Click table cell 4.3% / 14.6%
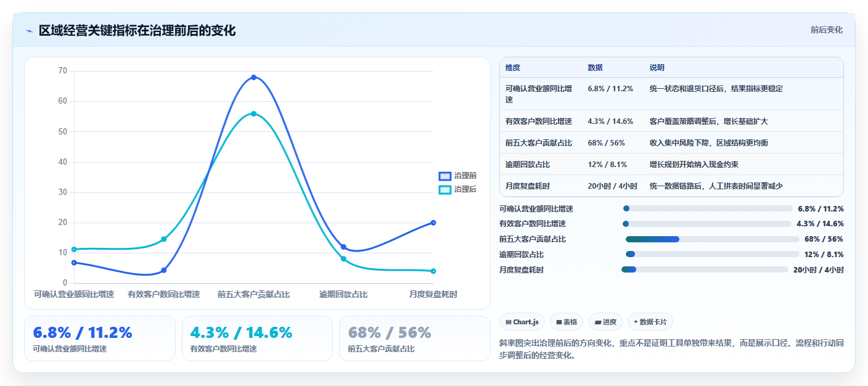 coord(610,121)
